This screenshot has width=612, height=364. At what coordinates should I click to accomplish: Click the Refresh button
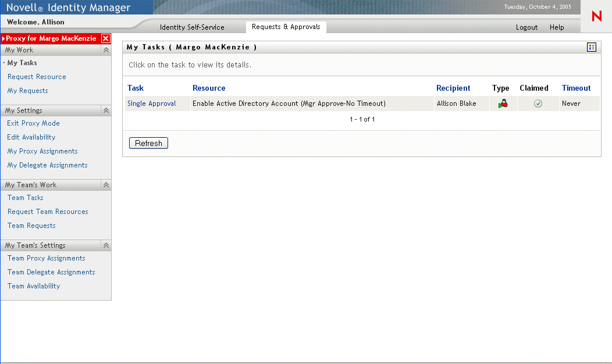(x=148, y=143)
